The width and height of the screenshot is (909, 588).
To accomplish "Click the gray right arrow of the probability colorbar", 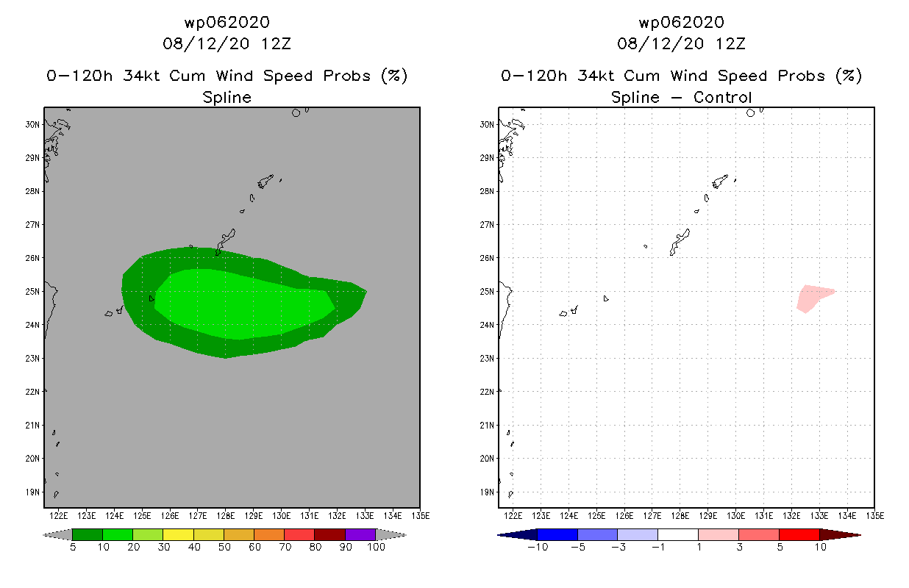I will point(391,534).
